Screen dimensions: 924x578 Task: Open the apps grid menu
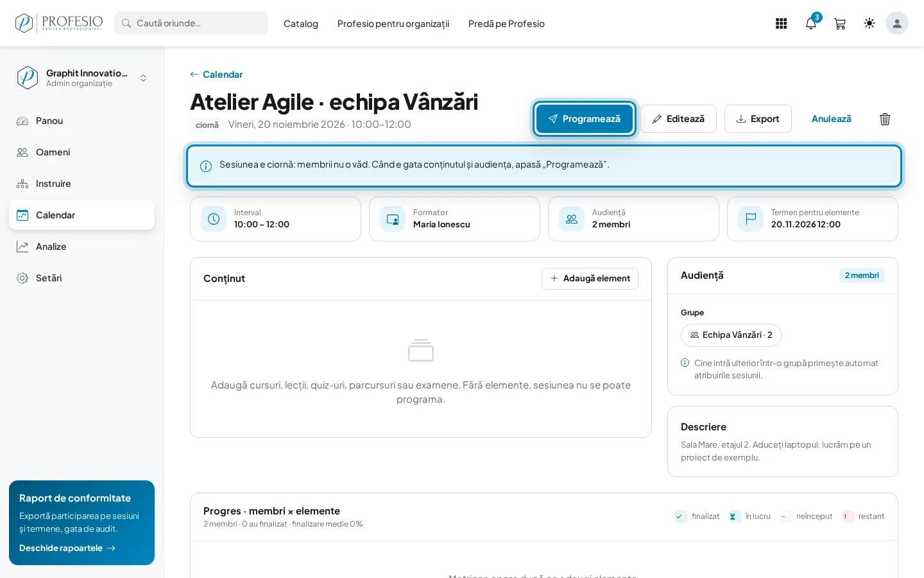[x=781, y=24]
